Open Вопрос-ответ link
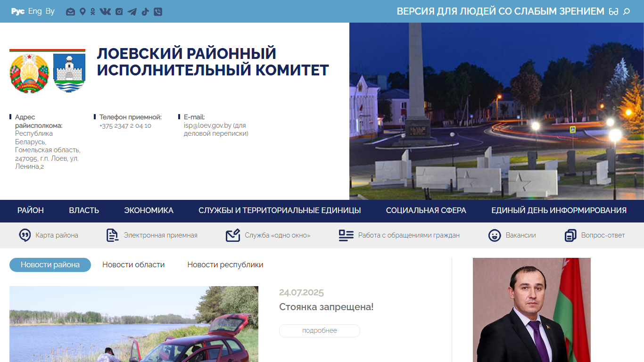The height and width of the screenshot is (362, 644). point(603,235)
